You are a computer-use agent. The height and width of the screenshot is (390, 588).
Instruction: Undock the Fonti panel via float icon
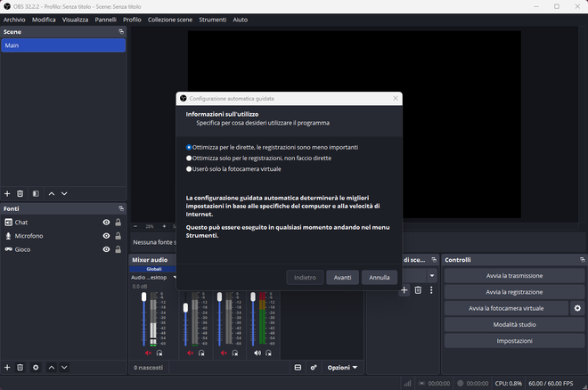coord(121,208)
